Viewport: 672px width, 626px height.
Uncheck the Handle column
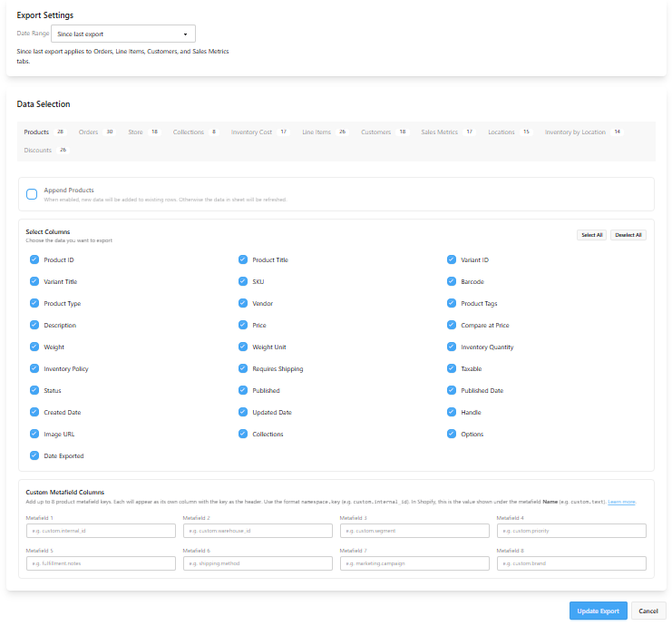(x=452, y=413)
